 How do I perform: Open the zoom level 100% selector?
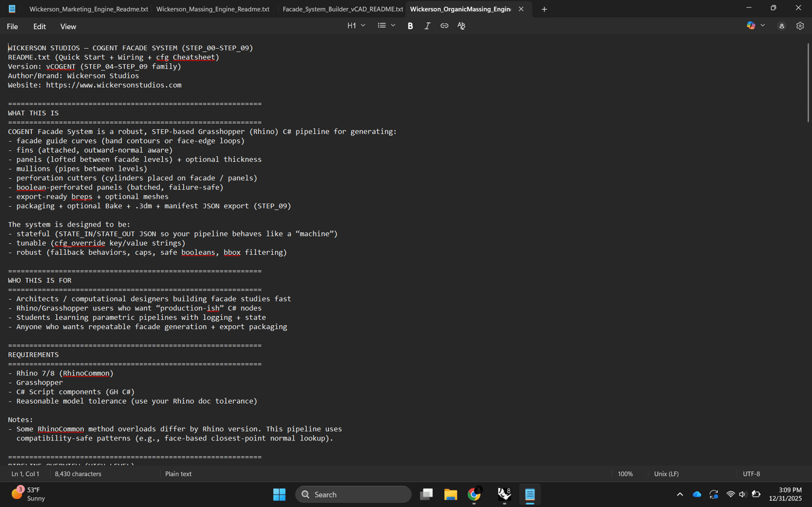click(x=625, y=474)
